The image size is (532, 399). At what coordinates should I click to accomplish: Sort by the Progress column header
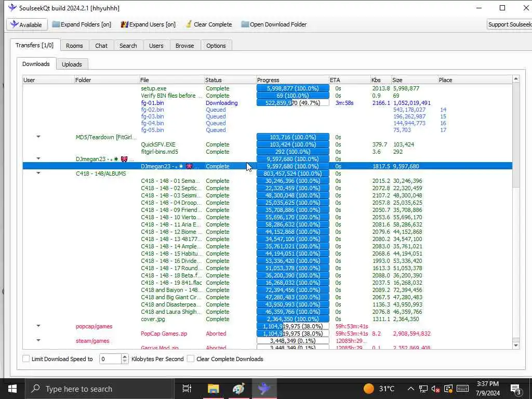coord(293,80)
